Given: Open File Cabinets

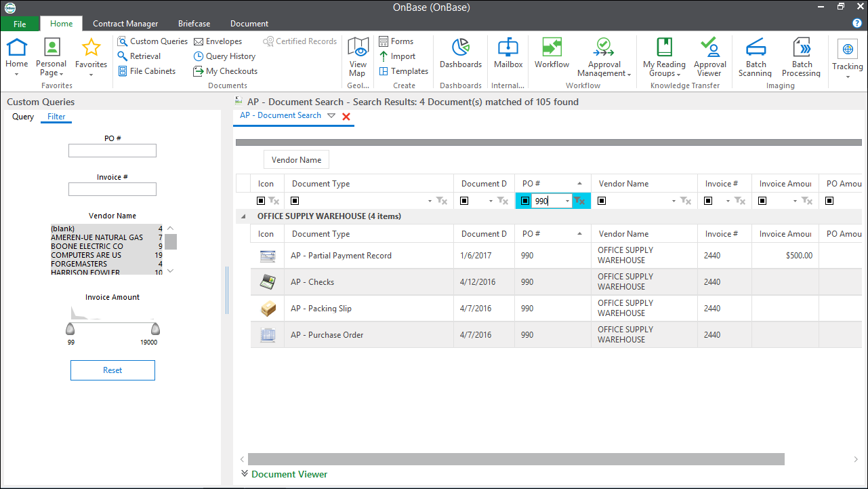Looking at the screenshot, I should (x=147, y=71).
